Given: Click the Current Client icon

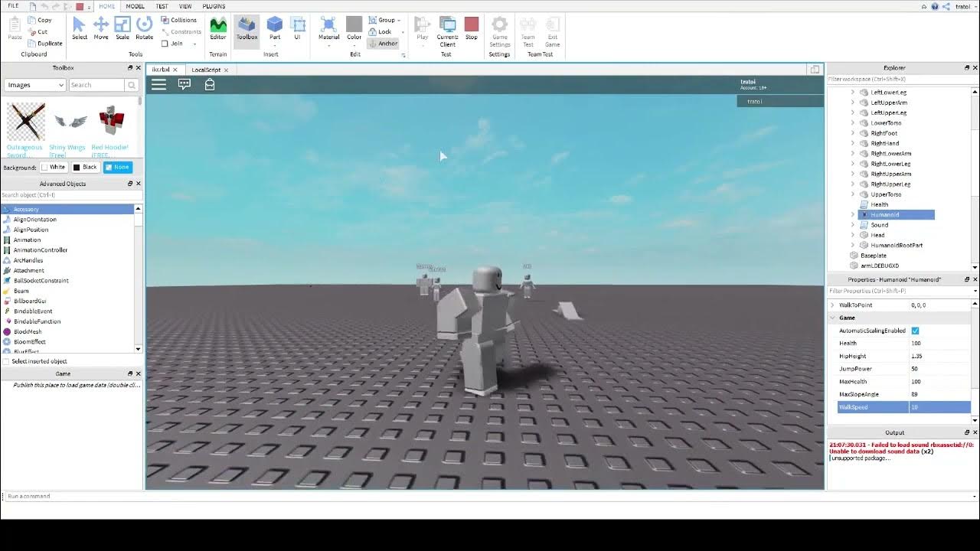Looking at the screenshot, I should tap(448, 31).
